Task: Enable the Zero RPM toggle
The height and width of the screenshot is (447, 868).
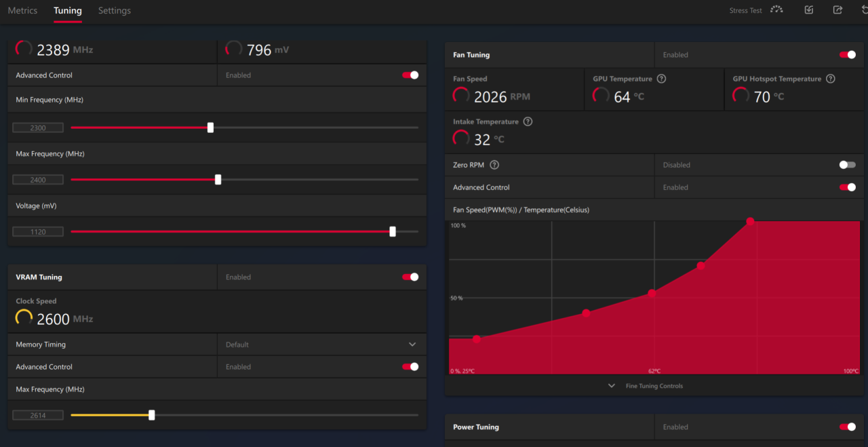Action: pyautogui.click(x=847, y=165)
